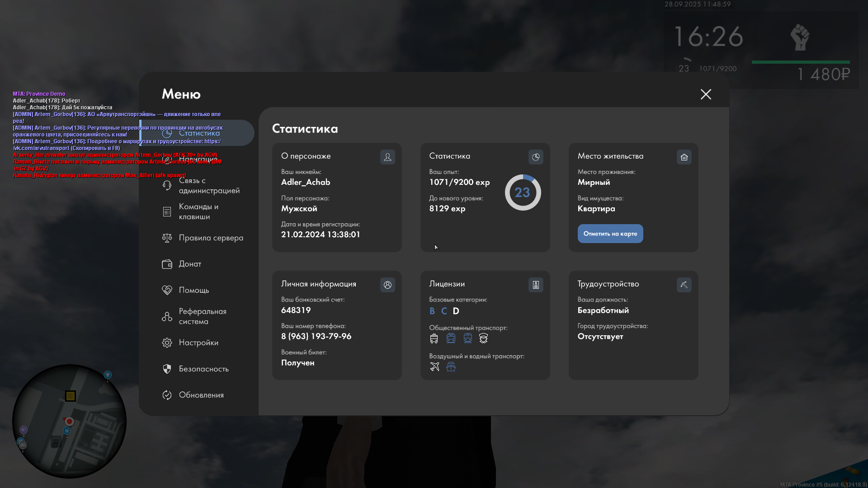The image size is (868, 488).
Task: Go to Настройки in the menu
Action: pyautogui.click(x=198, y=343)
